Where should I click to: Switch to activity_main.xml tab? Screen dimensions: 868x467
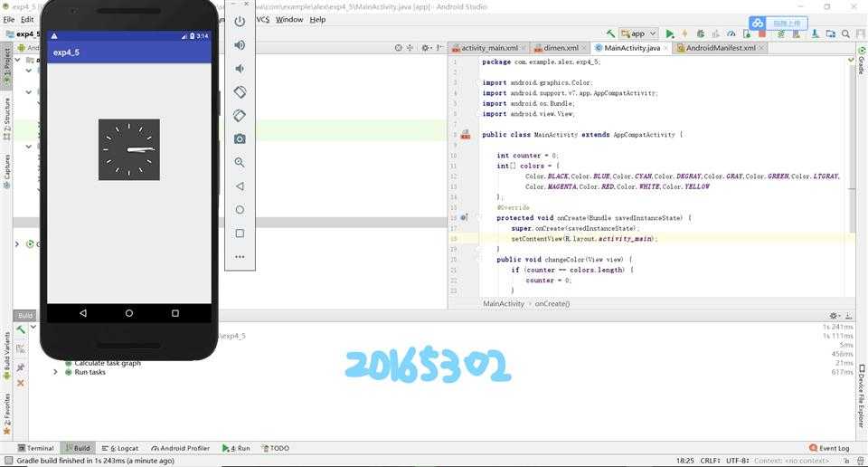coord(489,48)
